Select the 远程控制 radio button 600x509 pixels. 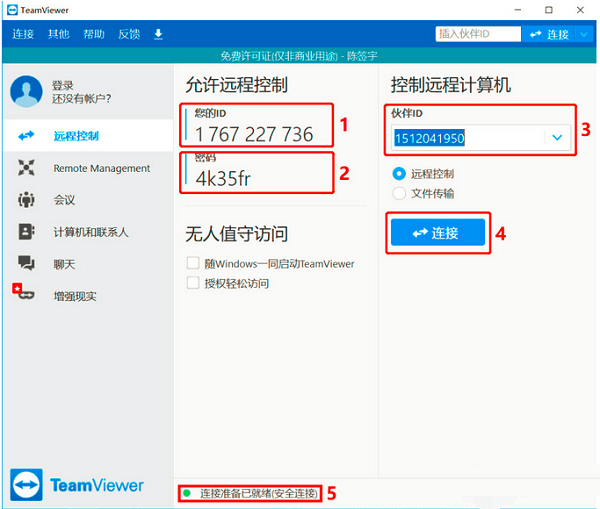399,174
